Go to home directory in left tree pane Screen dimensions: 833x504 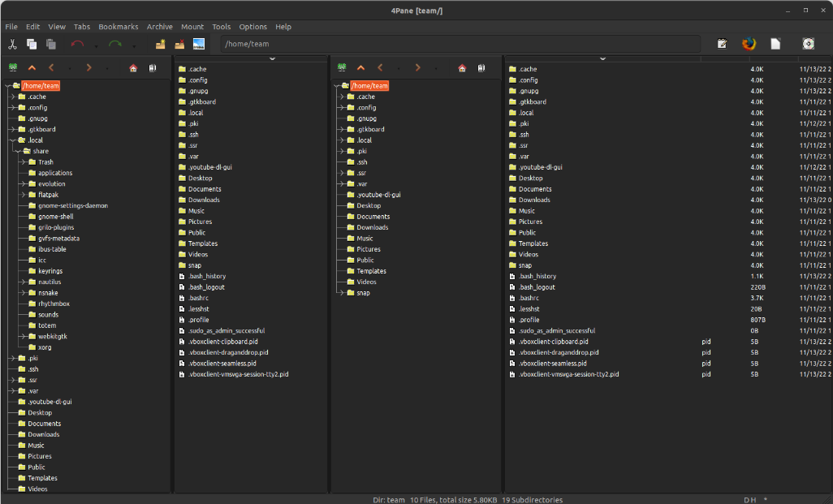[x=133, y=67]
